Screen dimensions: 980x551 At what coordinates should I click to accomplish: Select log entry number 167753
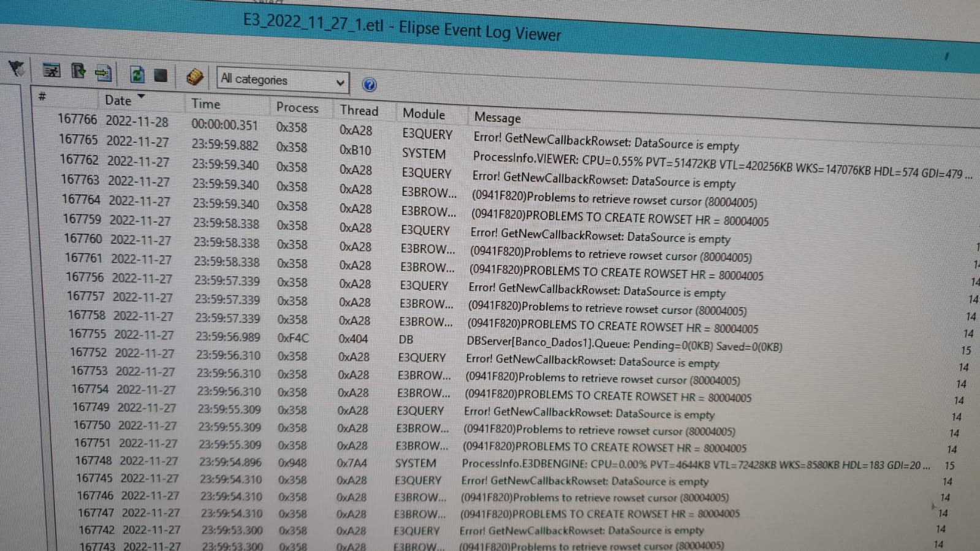89,370
